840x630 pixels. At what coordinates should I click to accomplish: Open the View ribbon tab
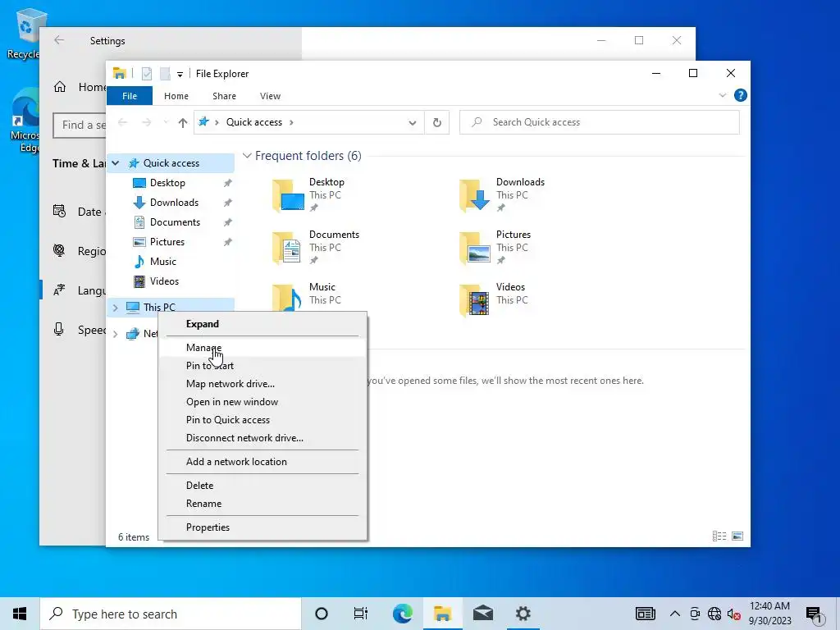coord(270,96)
